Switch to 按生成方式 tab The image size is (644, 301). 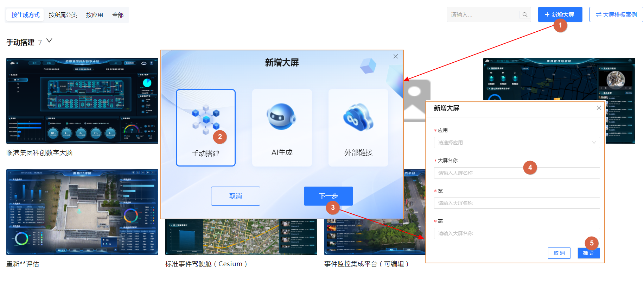click(x=25, y=15)
